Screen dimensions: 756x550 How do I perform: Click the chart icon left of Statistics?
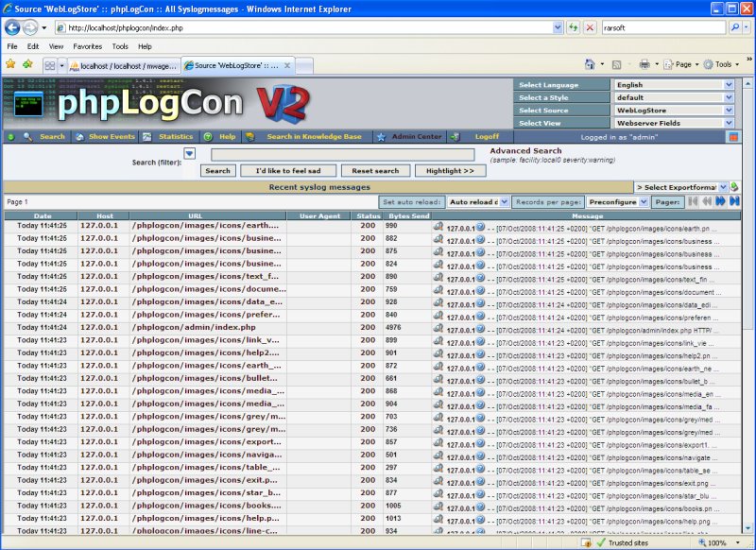[x=147, y=137]
